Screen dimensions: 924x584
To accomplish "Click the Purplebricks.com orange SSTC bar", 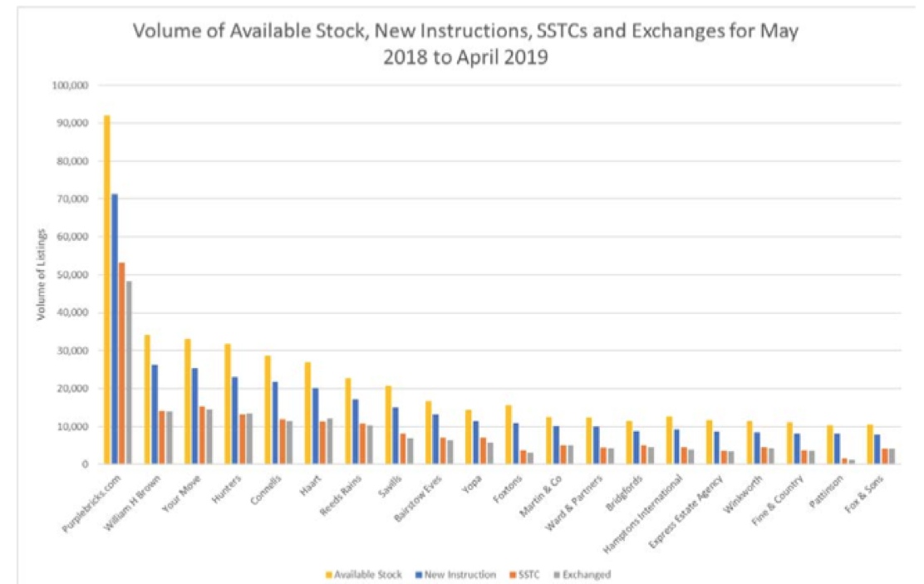I will 122,364.
